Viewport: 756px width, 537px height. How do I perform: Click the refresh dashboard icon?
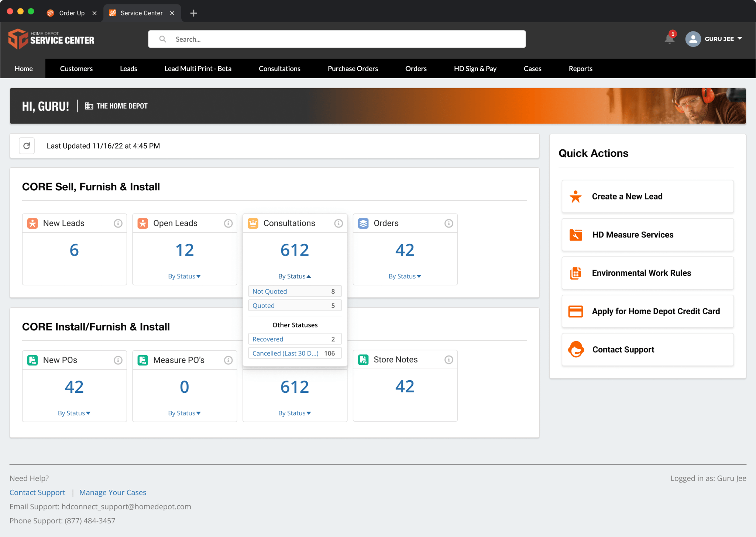pyautogui.click(x=27, y=146)
